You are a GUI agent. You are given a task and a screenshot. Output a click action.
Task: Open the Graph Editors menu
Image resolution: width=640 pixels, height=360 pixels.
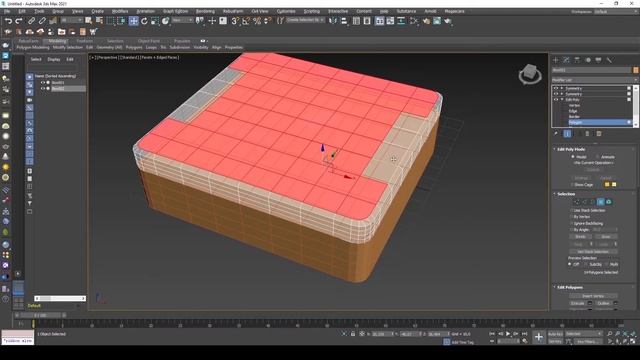tap(176, 11)
